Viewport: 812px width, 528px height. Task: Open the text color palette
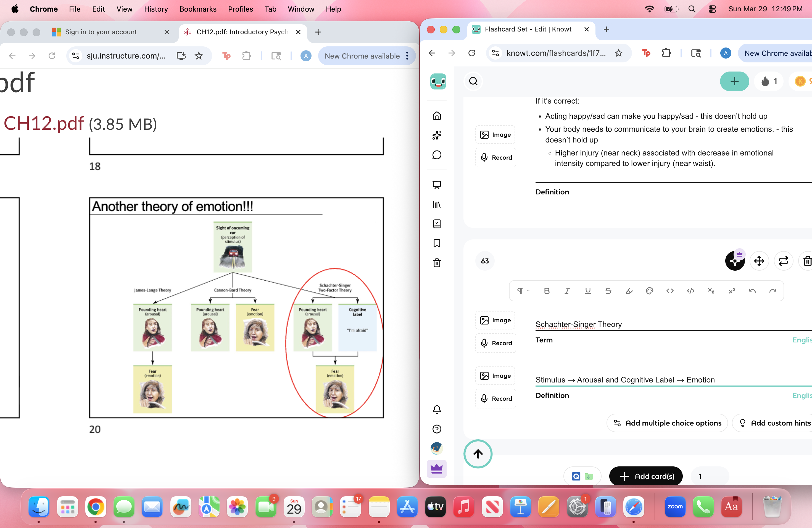[649, 291]
